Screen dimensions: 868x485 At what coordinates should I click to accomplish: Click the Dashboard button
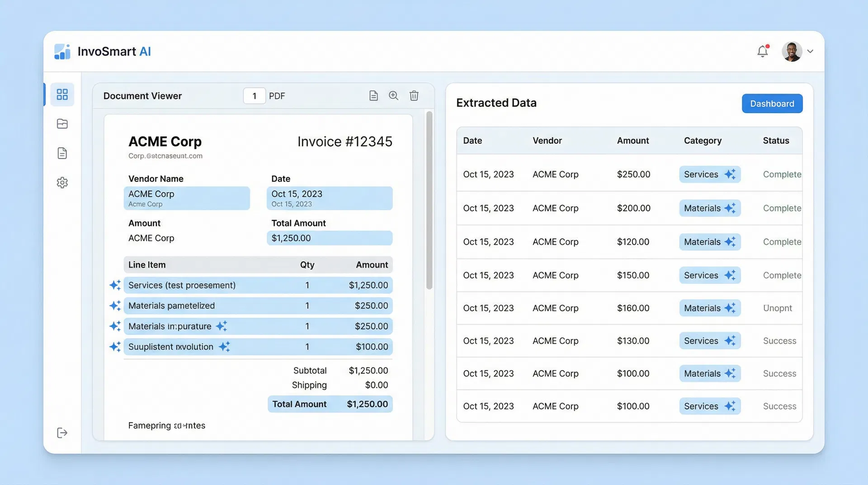point(772,104)
